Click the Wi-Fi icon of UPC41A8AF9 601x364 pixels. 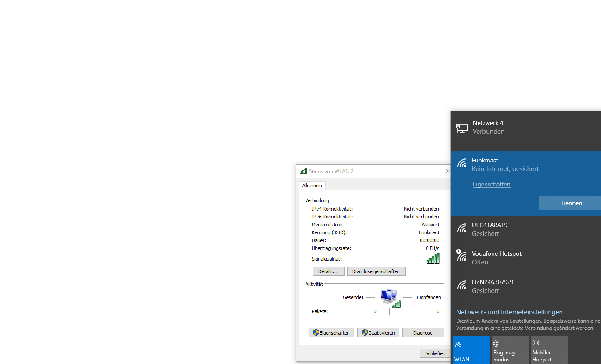pos(462,228)
